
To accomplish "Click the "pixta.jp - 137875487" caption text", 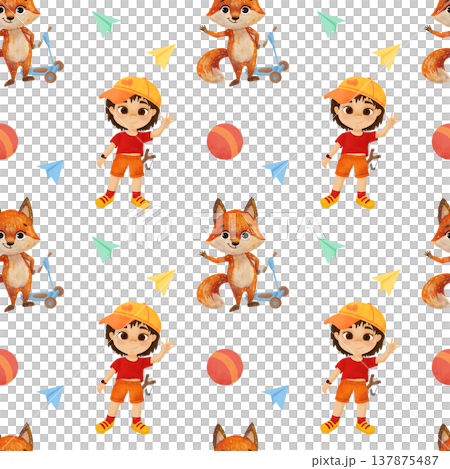I will click(375, 461).
